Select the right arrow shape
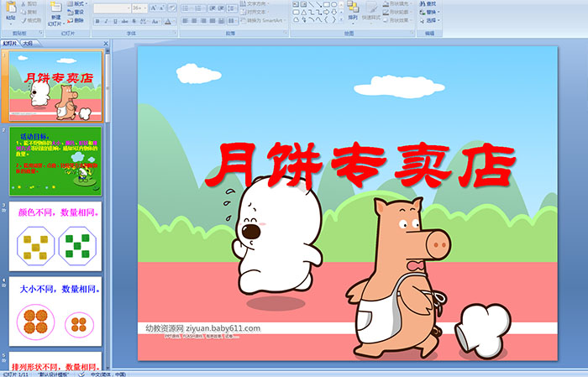The height and width of the screenshot is (377, 588). coord(326,13)
